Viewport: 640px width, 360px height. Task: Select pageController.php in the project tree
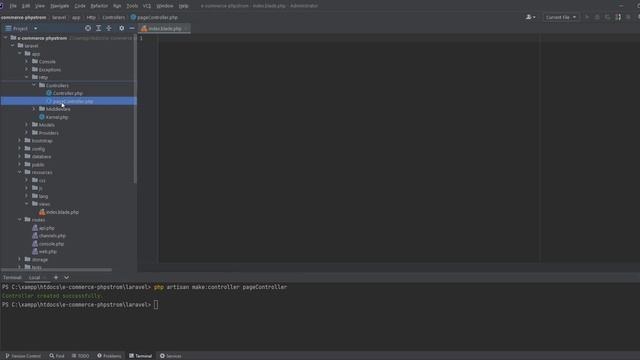pos(69,101)
